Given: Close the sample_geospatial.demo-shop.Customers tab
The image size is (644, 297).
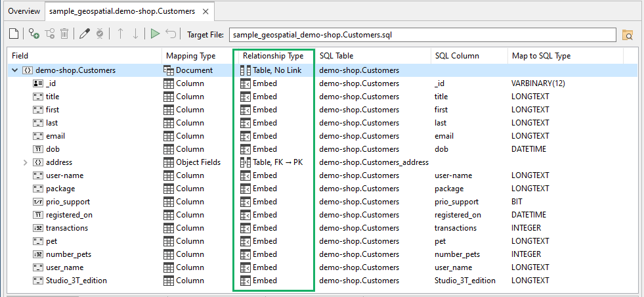Looking at the screenshot, I should [207, 11].
